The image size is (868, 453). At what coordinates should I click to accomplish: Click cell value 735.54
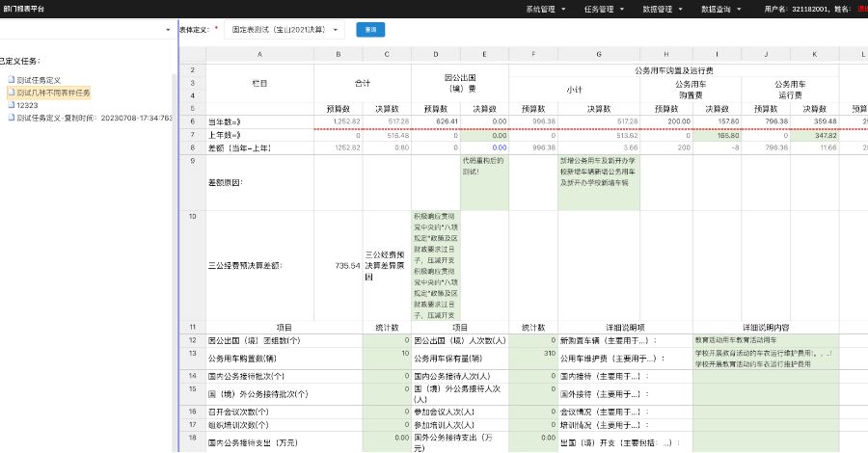pyautogui.click(x=339, y=265)
